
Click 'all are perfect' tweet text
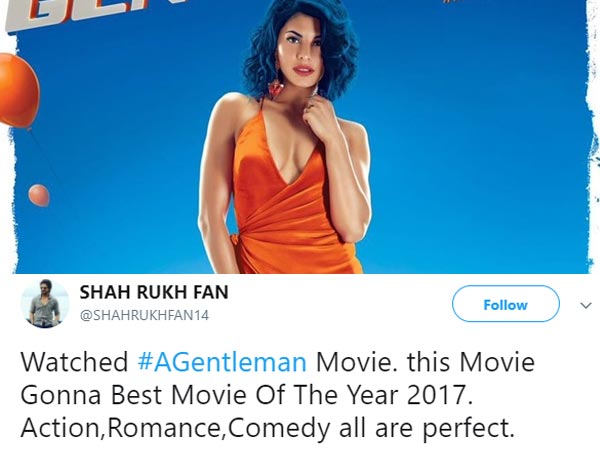tap(426, 428)
